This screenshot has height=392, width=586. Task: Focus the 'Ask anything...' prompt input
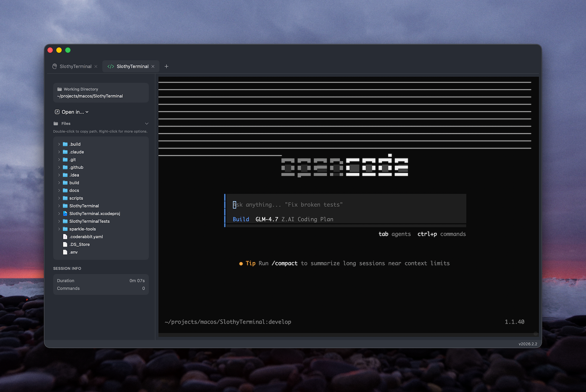[330, 205]
